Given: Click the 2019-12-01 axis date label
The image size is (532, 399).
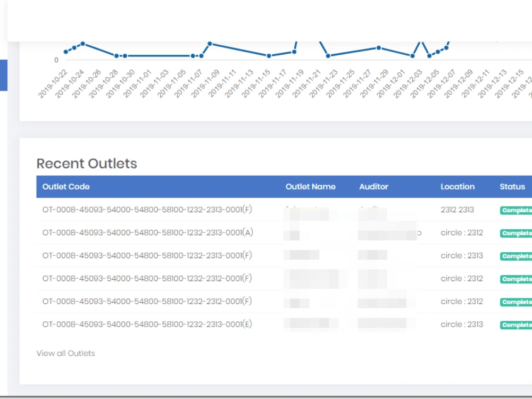Looking at the screenshot, I should coord(391,84).
